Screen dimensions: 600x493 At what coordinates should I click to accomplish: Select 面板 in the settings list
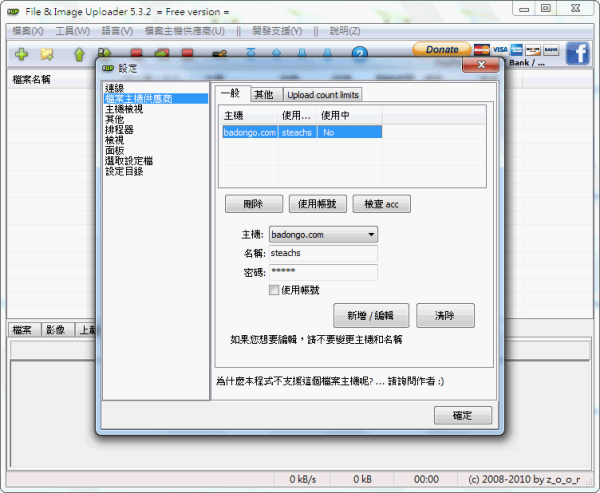(114, 150)
